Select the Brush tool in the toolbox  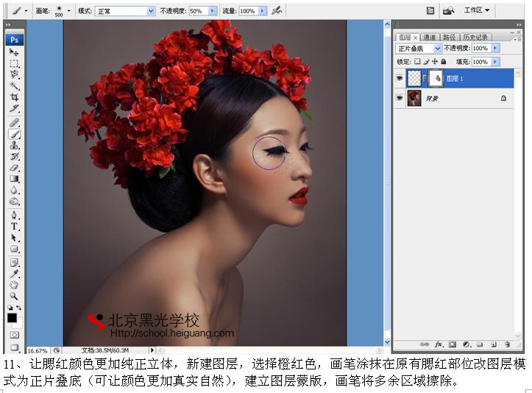[x=14, y=134]
